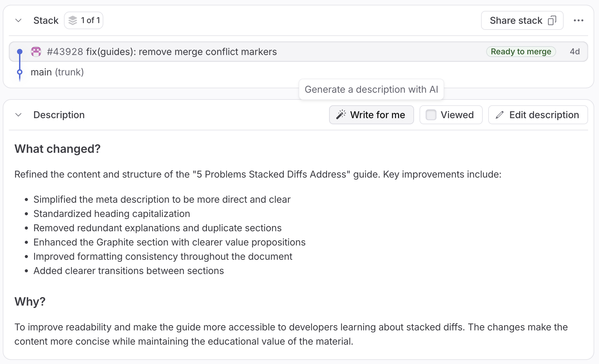Viewport: 599px width, 364px height.
Task: Click the Ready to merge status badge
Action: click(521, 52)
